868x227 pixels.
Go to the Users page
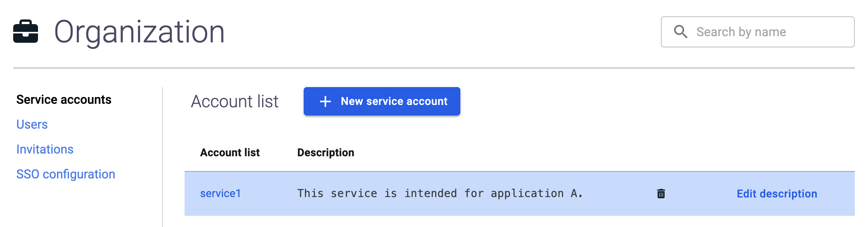32,124
